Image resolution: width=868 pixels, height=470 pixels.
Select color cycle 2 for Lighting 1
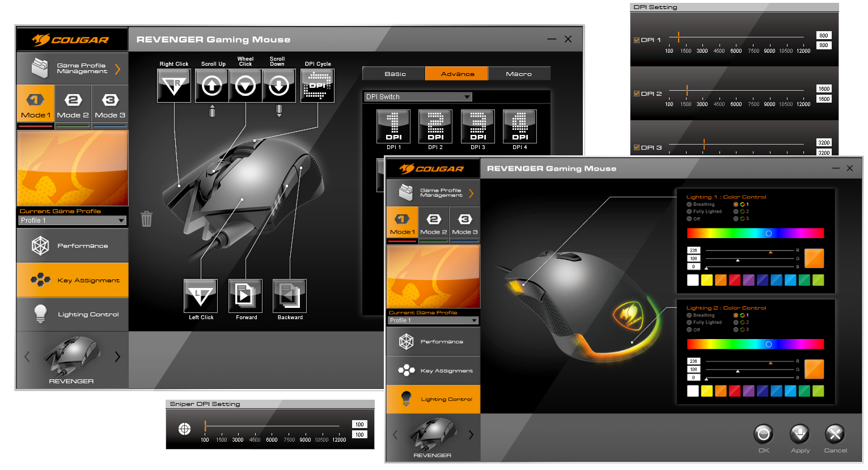pyautogui.click(x=736, y=211)
